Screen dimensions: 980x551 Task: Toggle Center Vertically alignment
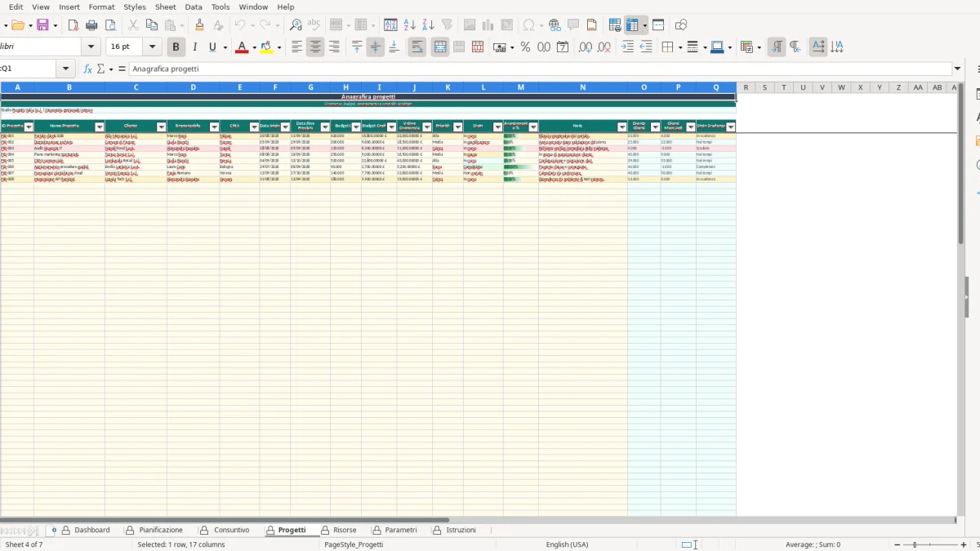[x=376, y=47]
